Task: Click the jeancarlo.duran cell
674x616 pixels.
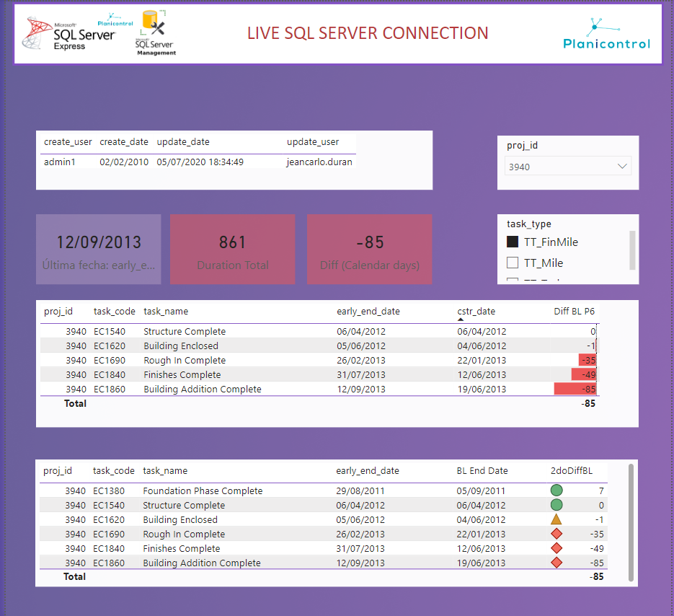Action: click(x=319, y=162)
